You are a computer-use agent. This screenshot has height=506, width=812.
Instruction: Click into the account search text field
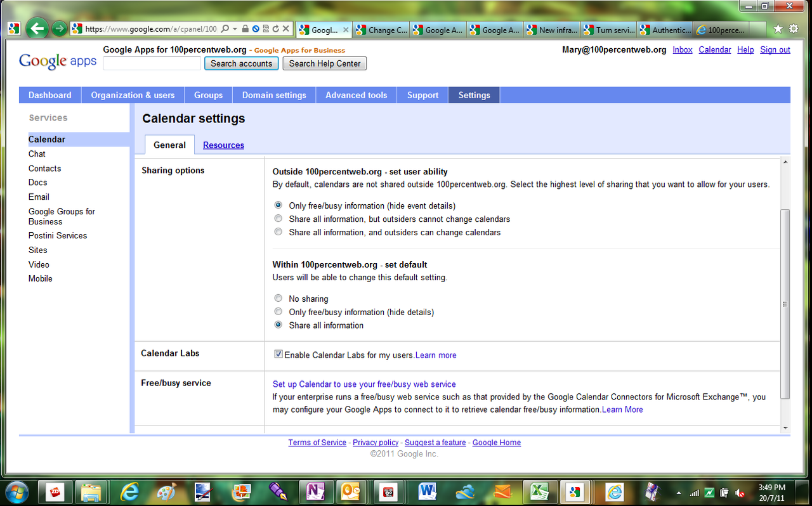[x=152, y=63]
